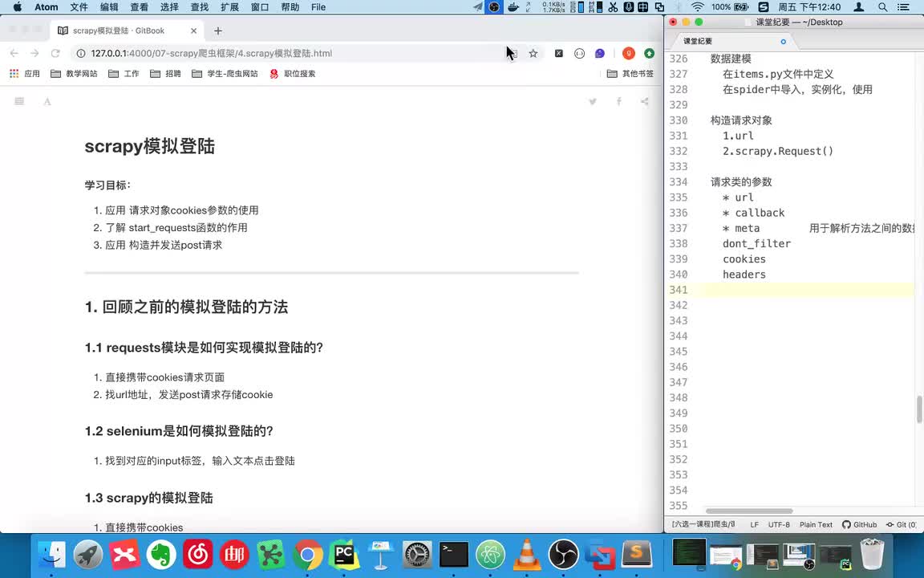
Task: Open the GitBook sidebar toggle icon
Action: [19, 101]
